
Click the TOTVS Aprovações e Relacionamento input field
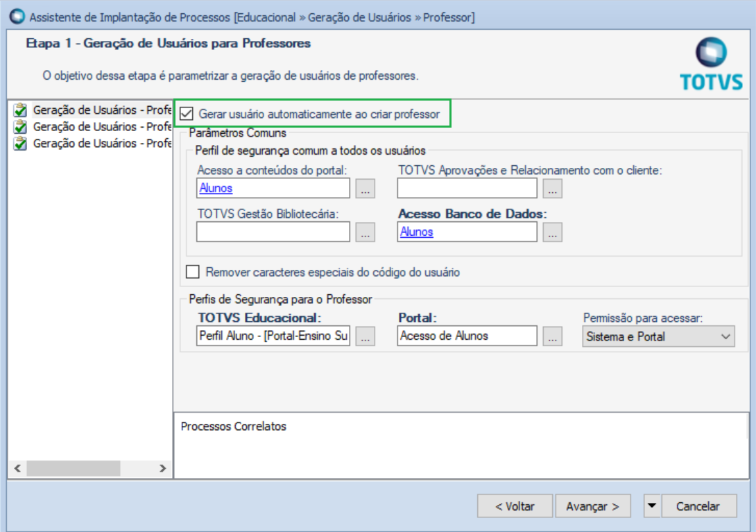[x=467, y=188]
